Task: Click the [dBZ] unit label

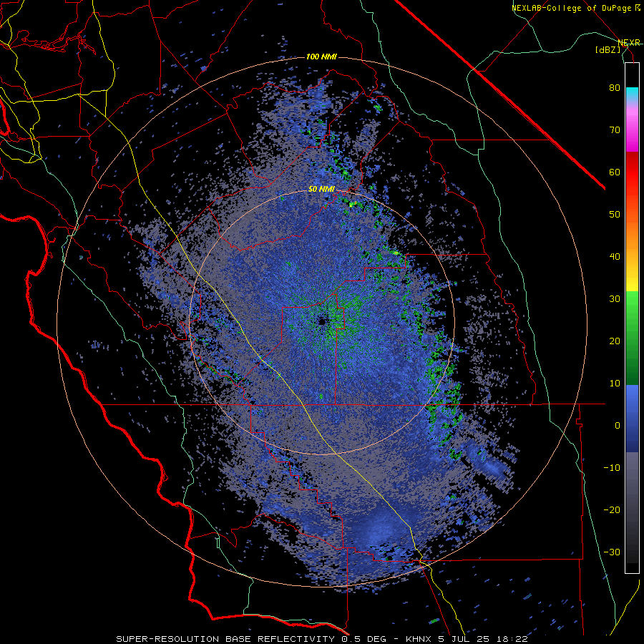Action: 608,49
